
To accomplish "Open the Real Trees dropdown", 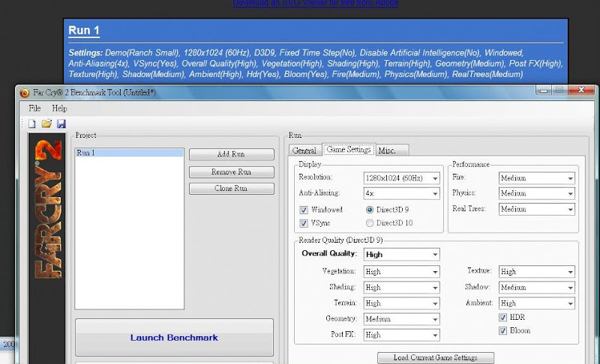I will (x=536, y=209).
